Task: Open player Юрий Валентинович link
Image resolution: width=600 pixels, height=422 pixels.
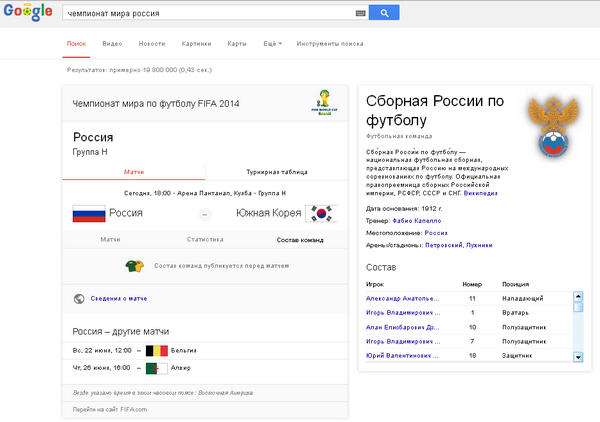Action: coord(402,356)
